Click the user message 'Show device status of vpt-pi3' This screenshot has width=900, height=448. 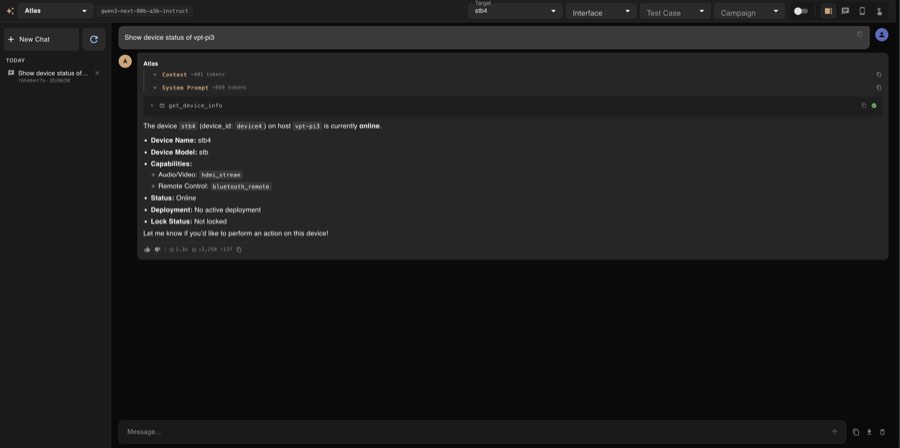169,37
